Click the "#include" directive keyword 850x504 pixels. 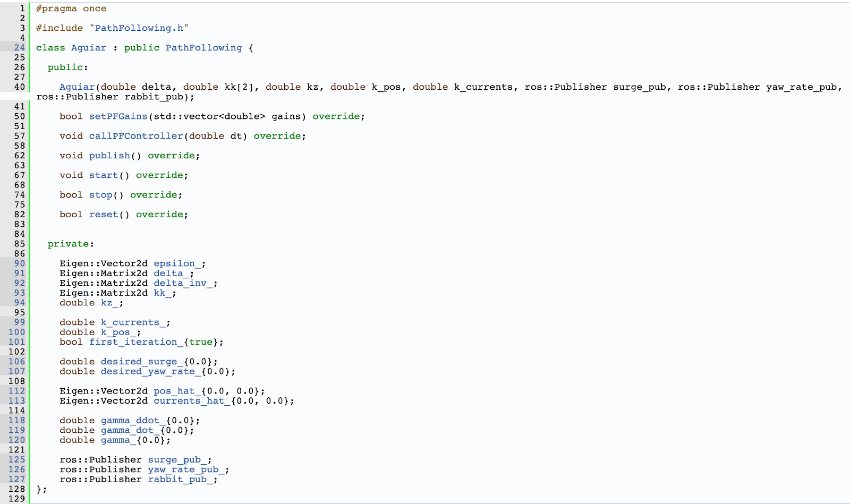pos(59,28)
